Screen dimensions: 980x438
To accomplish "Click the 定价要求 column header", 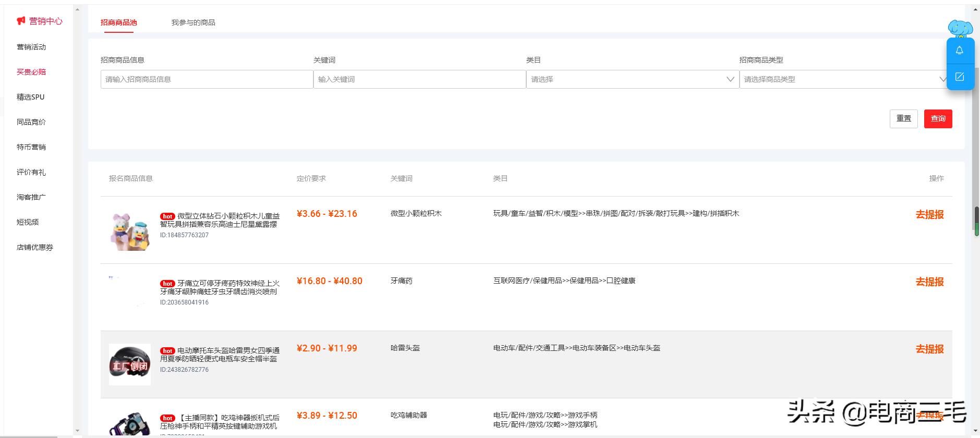I will coord(311,178).
